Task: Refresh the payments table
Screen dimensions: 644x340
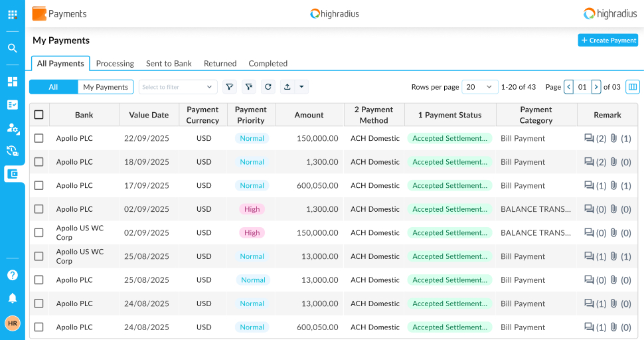Action: point(268,87)
